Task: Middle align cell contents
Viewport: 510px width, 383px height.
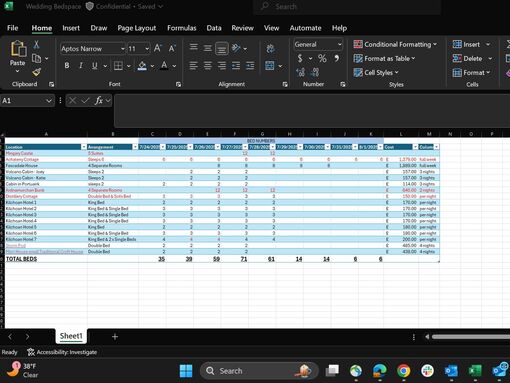Action: click(x=207, y=48)
